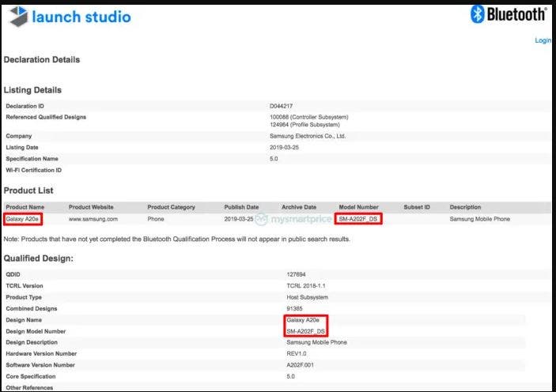
Task: Click the Bluetooth logo
Action: click(508, 14)
